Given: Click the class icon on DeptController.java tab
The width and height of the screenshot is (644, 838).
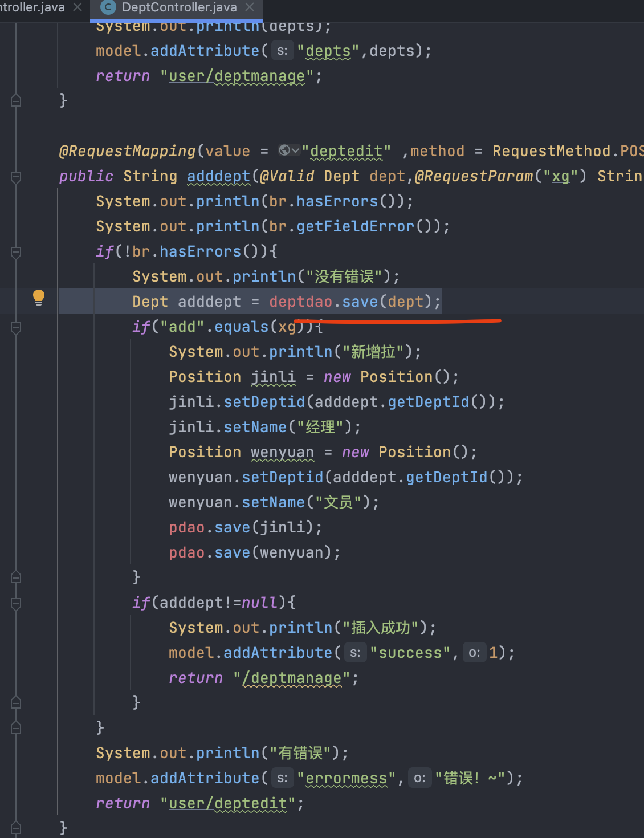Looking at the screenshot, I should click(x=108, y=7).
